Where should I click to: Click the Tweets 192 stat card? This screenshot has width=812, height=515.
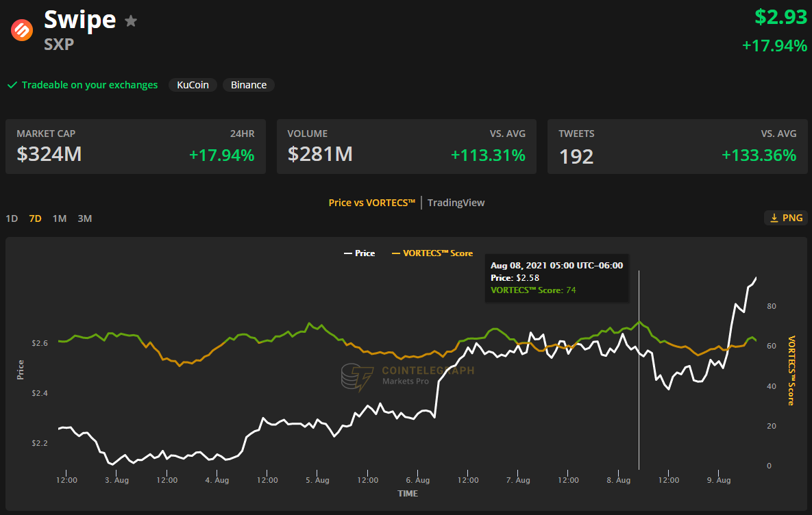[678, 146]
